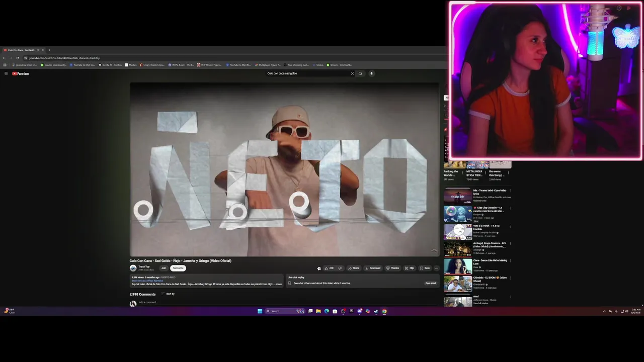
Task: Click the video player to pause playback
Action: pos(284,169)
